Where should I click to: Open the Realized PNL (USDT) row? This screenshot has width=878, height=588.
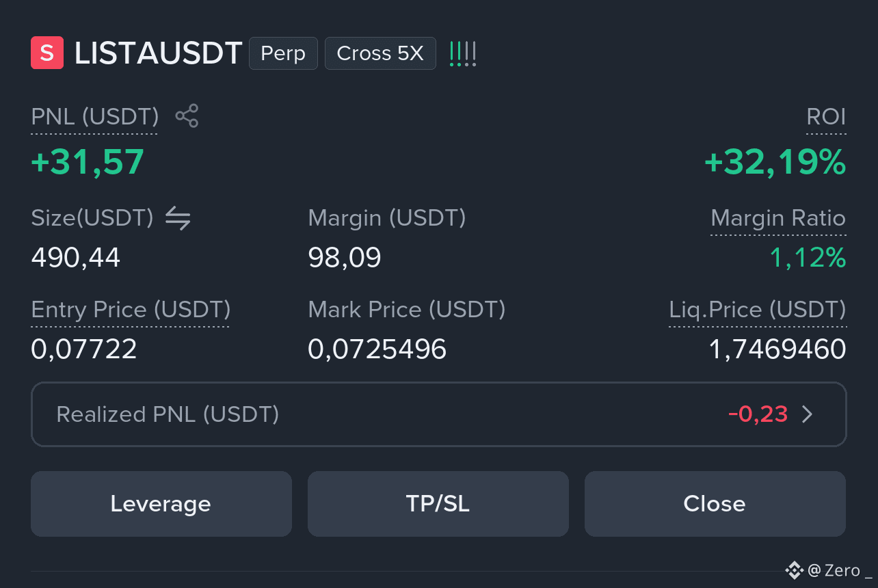coord(439,414)
